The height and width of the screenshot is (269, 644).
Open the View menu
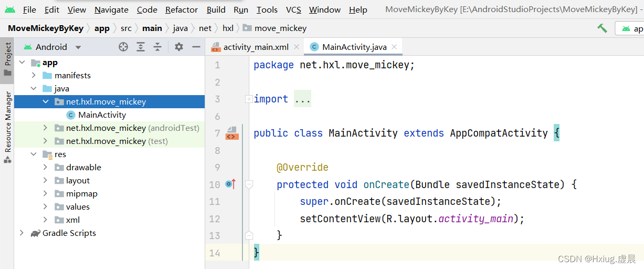pyautogui.click(x=77, y=9)
